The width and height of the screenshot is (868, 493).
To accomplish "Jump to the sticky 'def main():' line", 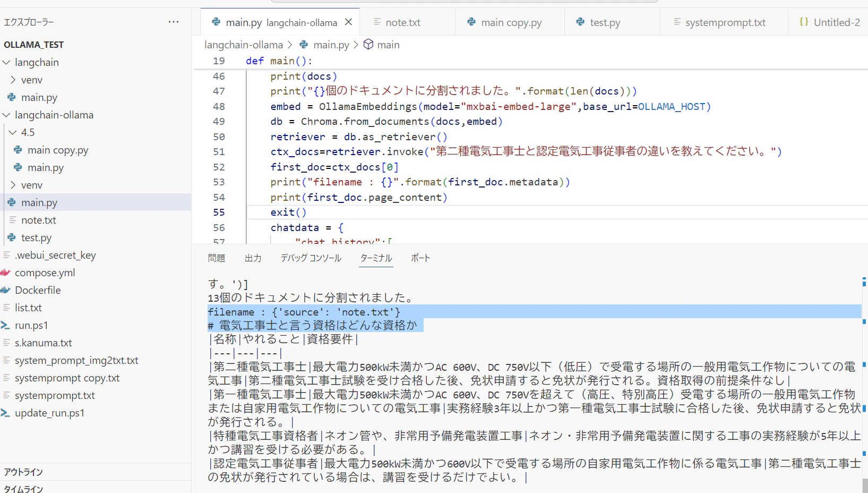I will 279,61.
